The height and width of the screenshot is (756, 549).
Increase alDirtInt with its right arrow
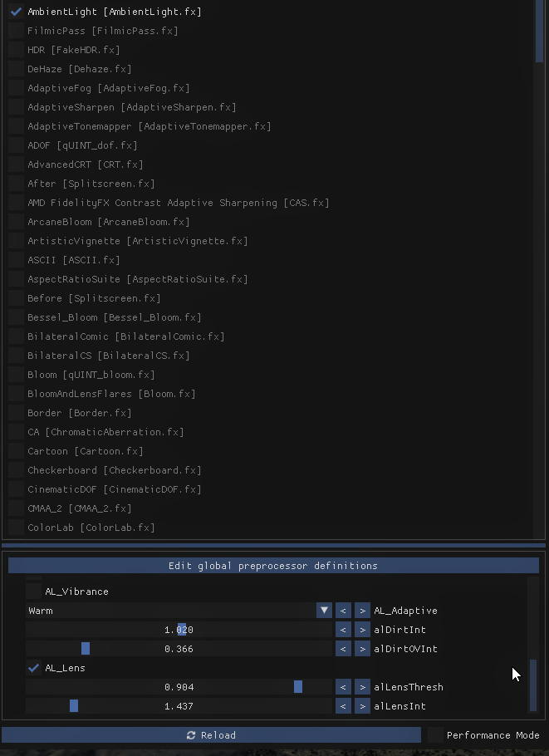[362, 630]
